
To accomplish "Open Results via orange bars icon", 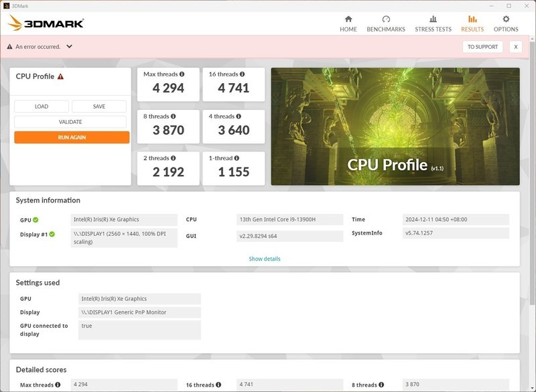I will click(472, 19).
